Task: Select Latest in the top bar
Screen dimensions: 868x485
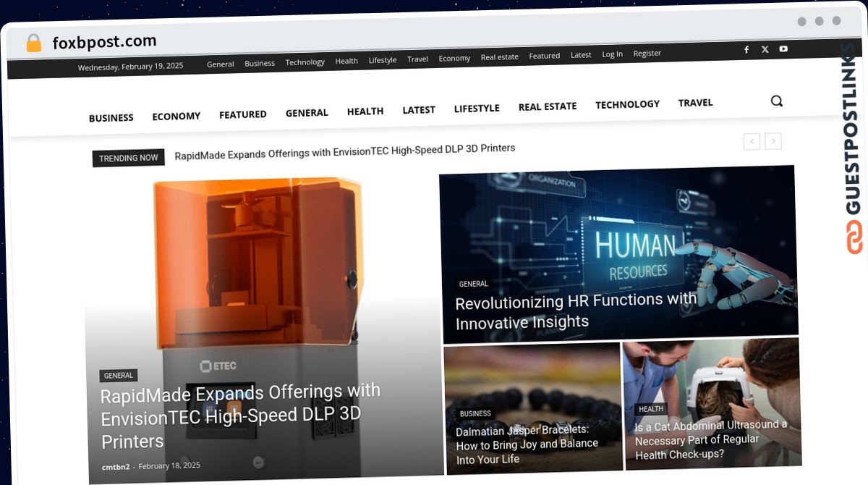Action: click(581, 54)
